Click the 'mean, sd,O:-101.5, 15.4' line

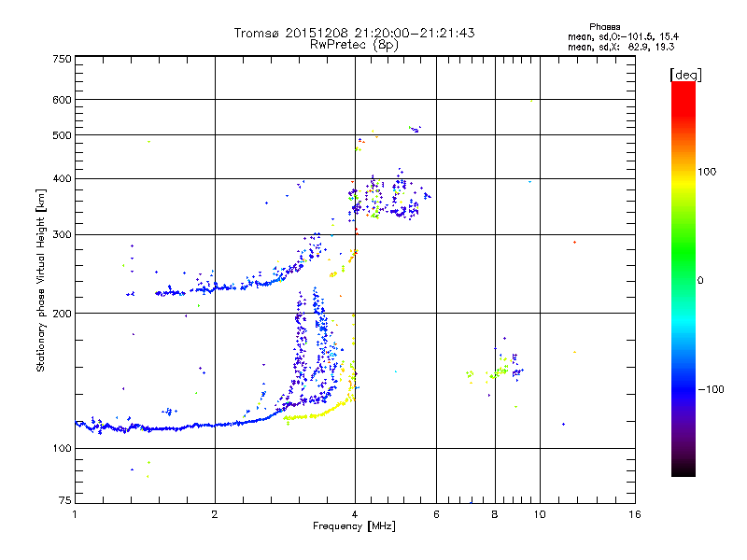click(x=623, y=36)
